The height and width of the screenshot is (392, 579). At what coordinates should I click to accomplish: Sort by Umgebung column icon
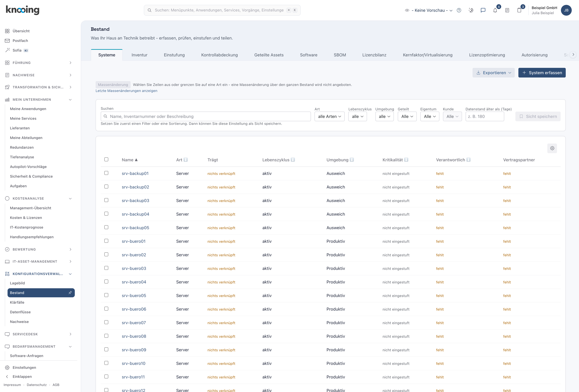coord(351,160)
